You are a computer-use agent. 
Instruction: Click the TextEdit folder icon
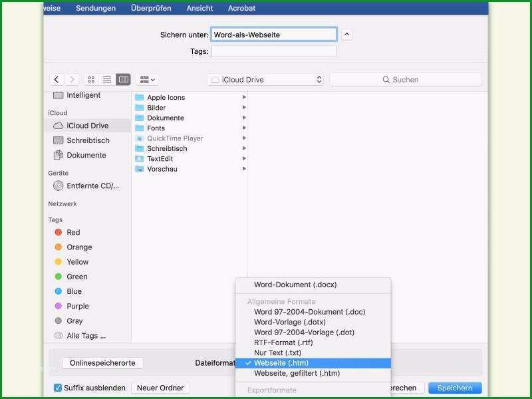pyautogui.click(x=140, y=159)
